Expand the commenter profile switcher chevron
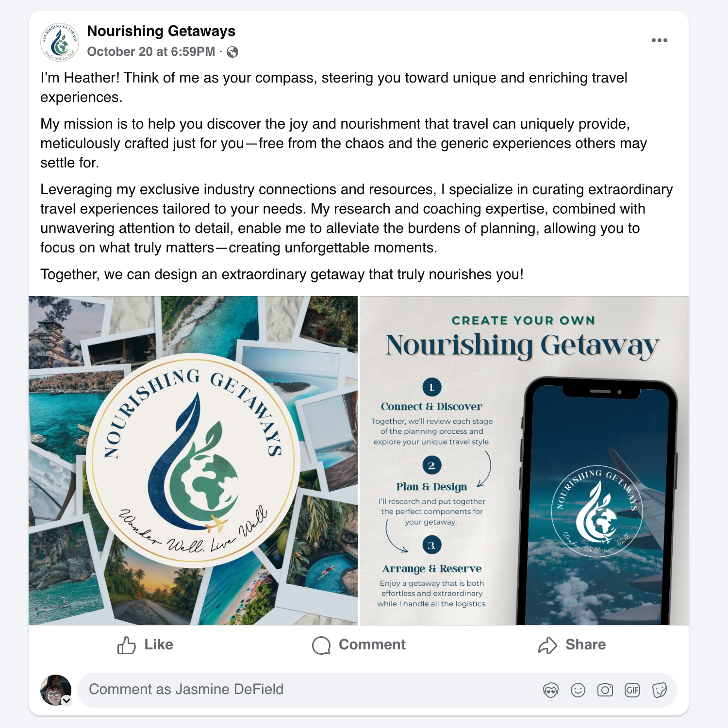Viewport: 728px width, 728px height. (x=66, y=700)
